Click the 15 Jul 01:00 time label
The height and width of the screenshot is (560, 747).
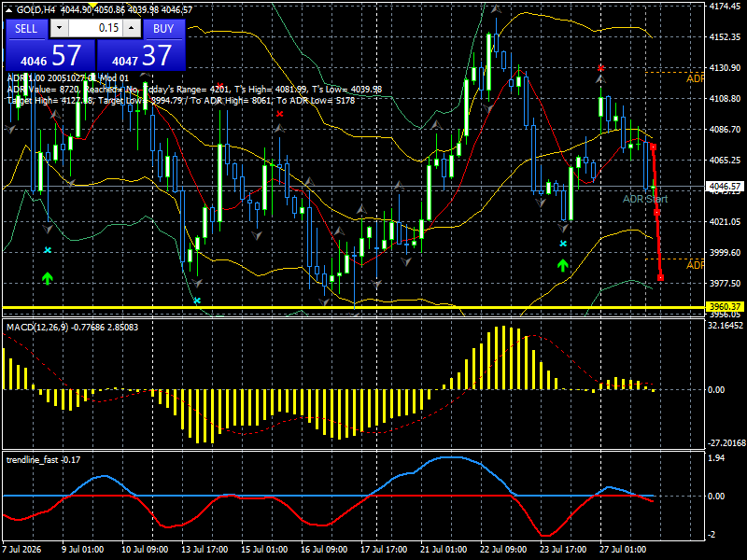[264, 549]
